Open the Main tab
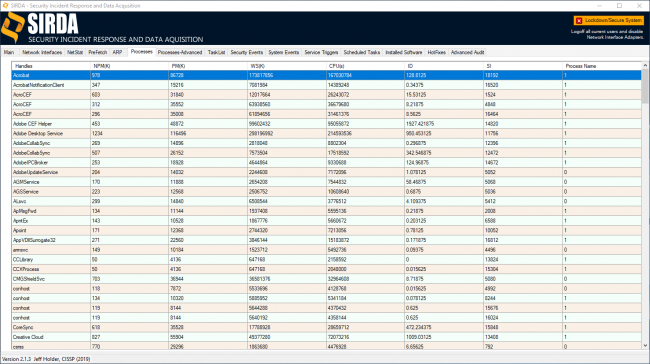650x364 pixels. (9, 52)
